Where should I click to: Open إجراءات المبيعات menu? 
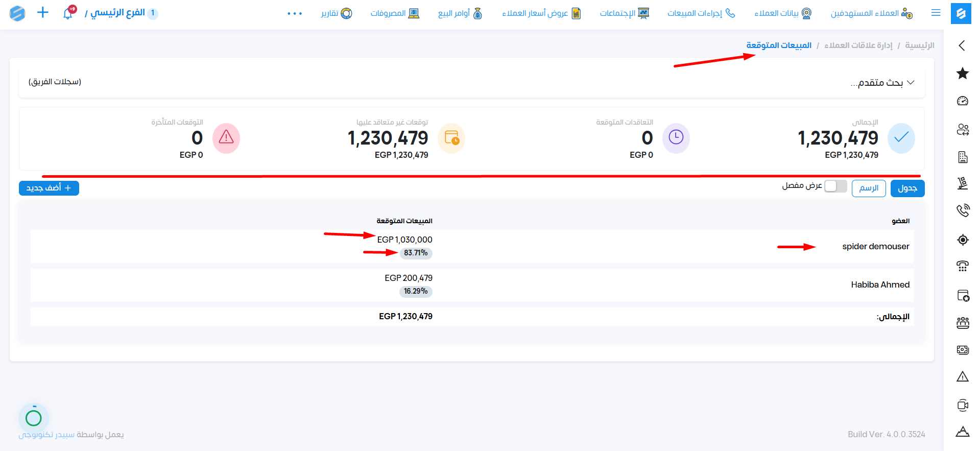click(x=701, y=13)
